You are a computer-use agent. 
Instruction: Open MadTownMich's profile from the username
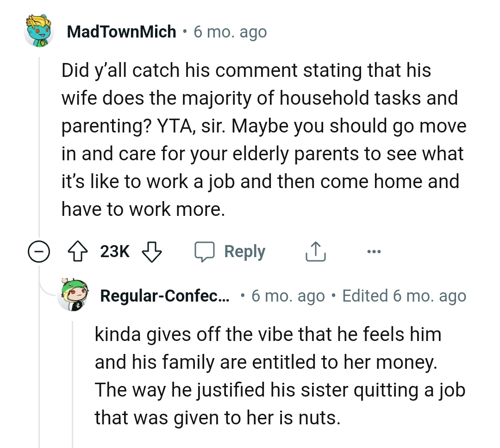click(122, 31)
